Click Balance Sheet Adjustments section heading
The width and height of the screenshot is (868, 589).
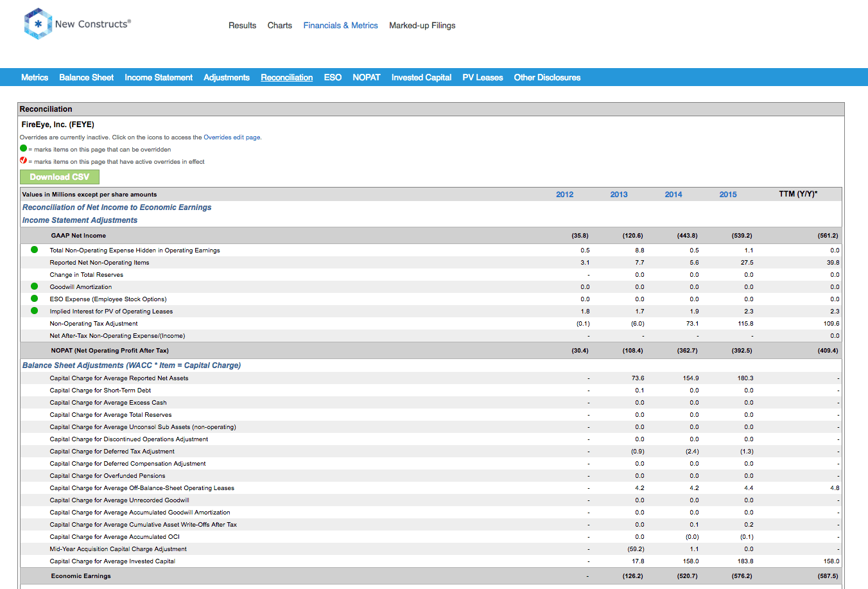tap(132, 365)
